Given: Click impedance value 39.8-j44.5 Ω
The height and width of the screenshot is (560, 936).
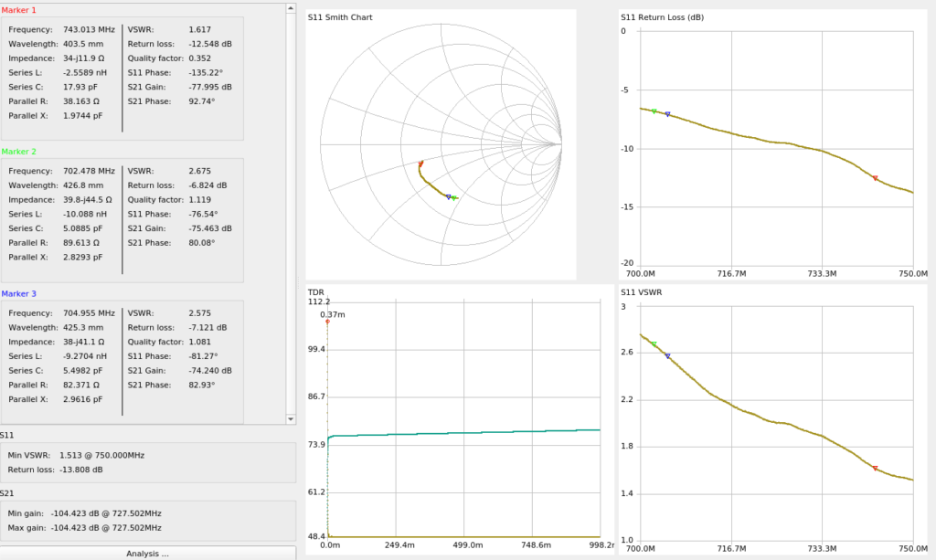Looking at the screenshot, I should tap(87, 200).
